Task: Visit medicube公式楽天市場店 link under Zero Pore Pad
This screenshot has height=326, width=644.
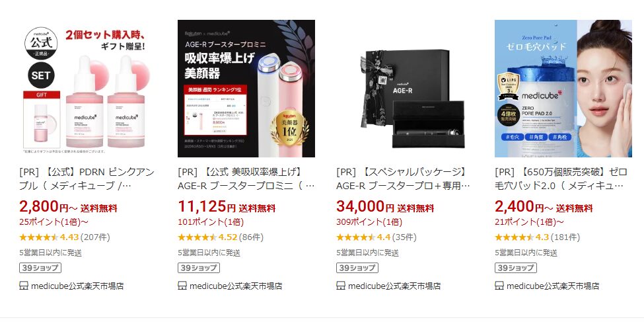Action: pos(553,286)
